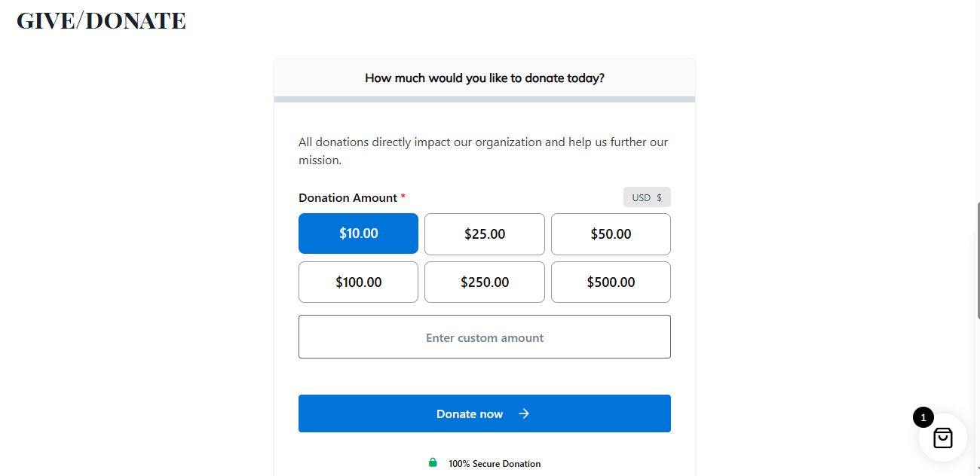
Task: Click the page's vertical scrollbar thumb
Action: 978,260
